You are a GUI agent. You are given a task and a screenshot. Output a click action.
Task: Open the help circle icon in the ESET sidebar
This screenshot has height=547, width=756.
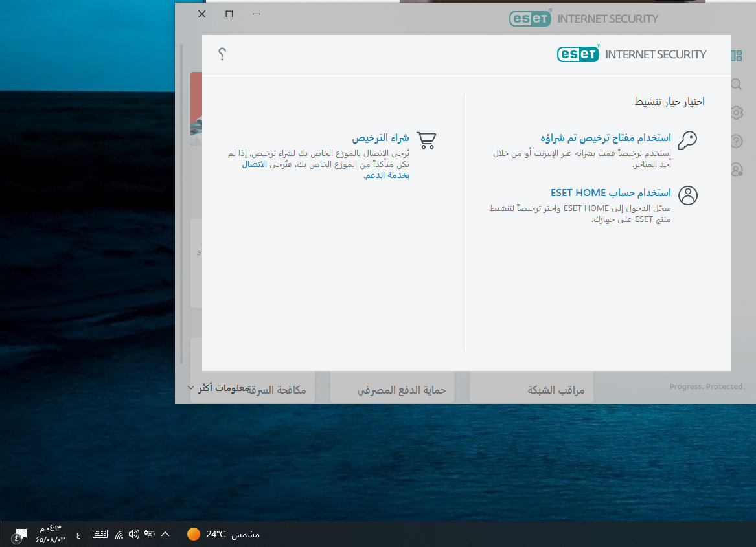(x=736, y=141)
